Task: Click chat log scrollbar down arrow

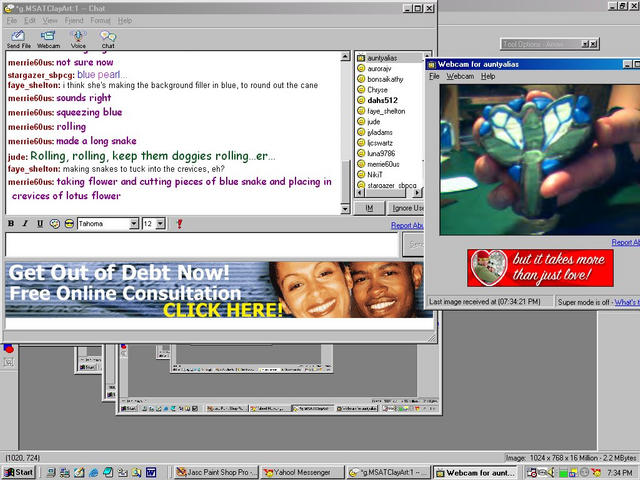Action: (345, 209)
